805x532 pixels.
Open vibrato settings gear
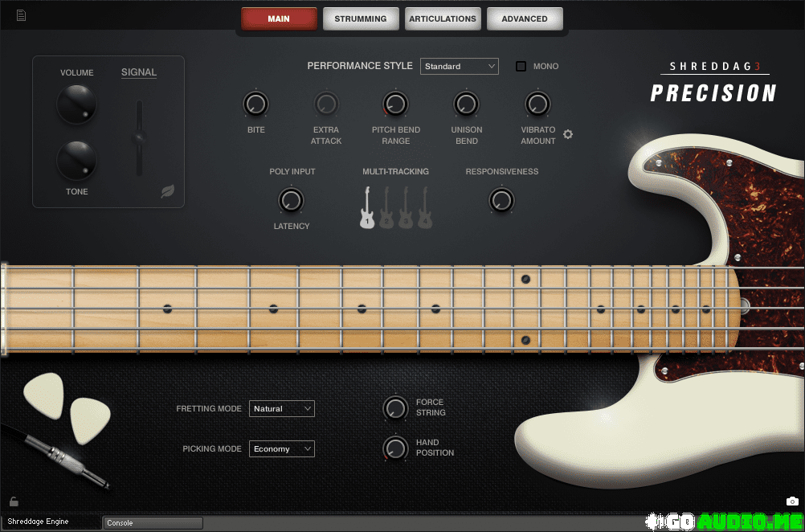click(x=568, y=134)
